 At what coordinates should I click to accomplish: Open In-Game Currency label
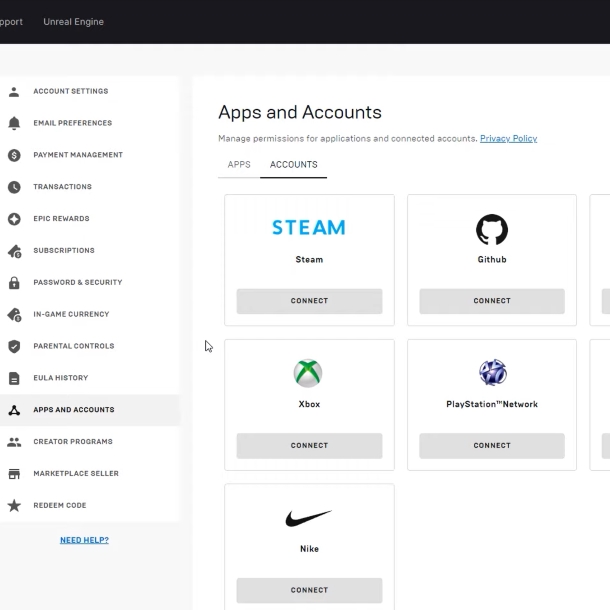click(71, 314)
